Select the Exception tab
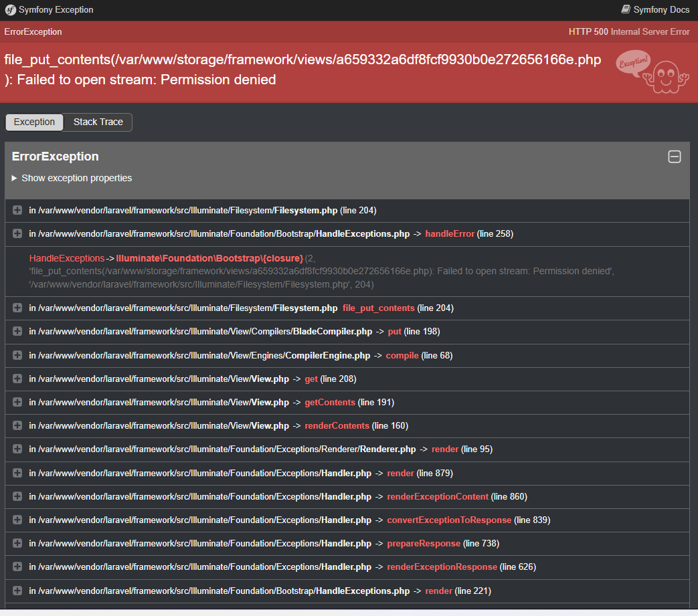 (x=34, y=122)
